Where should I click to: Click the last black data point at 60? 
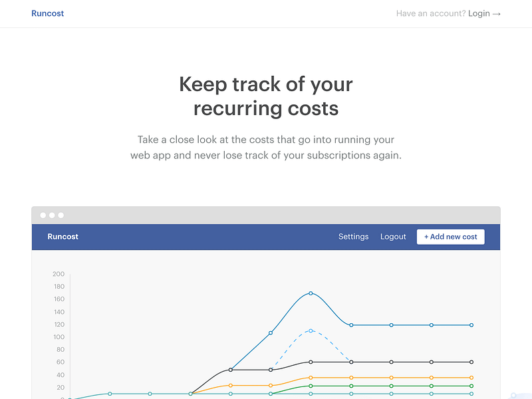tap(471, 362)
